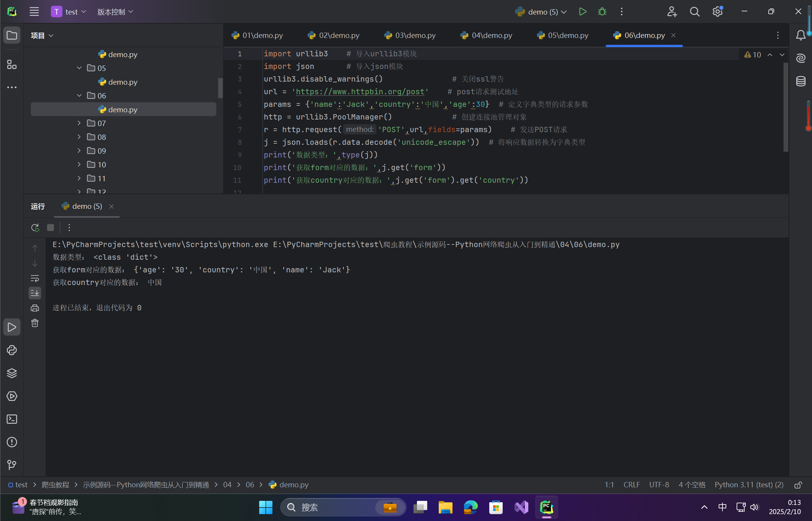Open the 版本控制 menu
This screenshot has width=812, height=521.
115,12
